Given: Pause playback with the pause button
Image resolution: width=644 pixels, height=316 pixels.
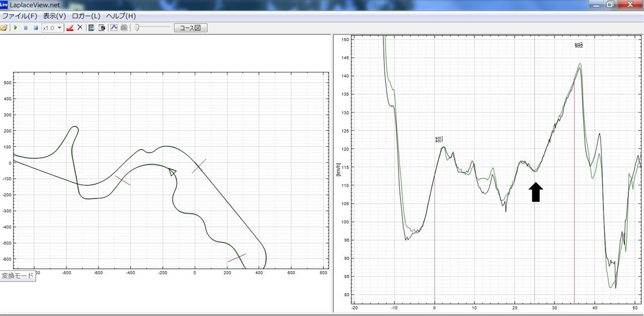Looking at the screenshot, I should [x=26, y=28].
